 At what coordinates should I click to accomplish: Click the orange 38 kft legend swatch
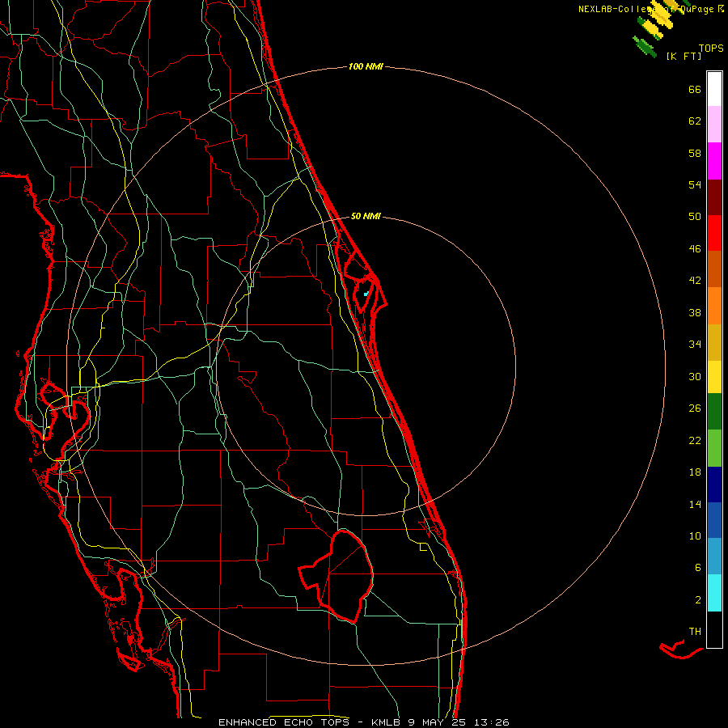point(714,306)
